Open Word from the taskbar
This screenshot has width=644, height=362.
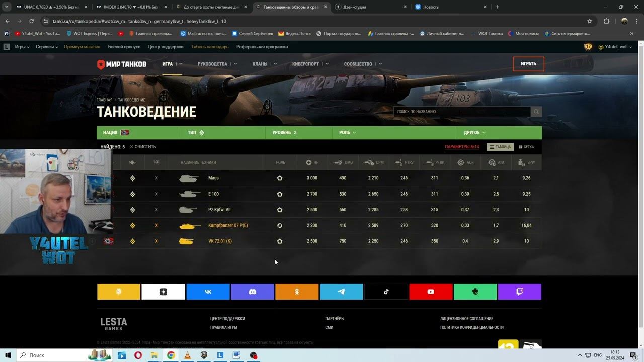coord(236,355)
